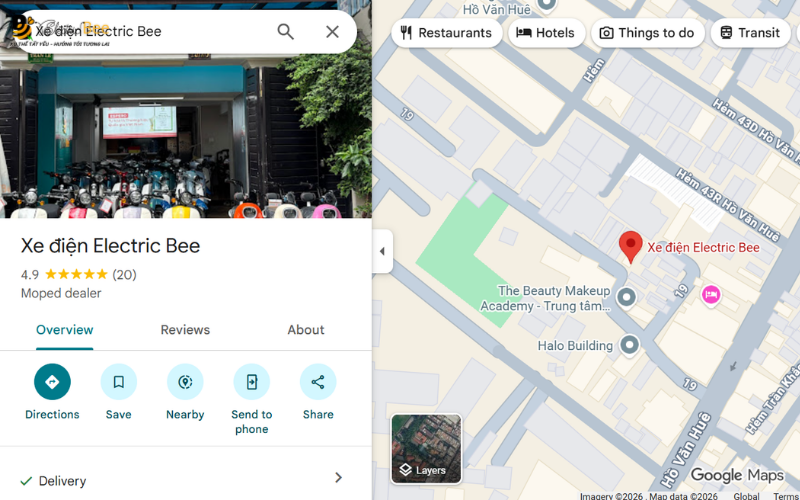The height and width of the screenshot is (500, 800).
Task: Click the search magnifier icon
Action: pyautogui.click(x=286, y=32)
